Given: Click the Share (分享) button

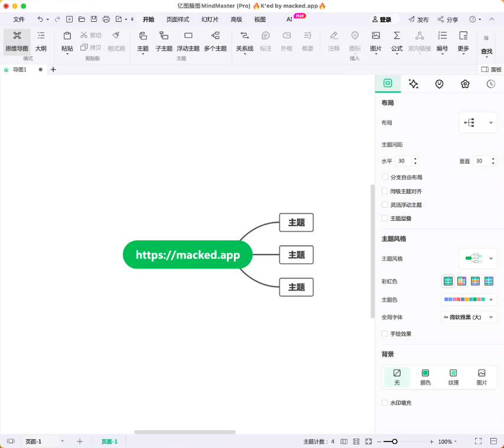Looking at the screenshot, I should click(x=448, y=19).
